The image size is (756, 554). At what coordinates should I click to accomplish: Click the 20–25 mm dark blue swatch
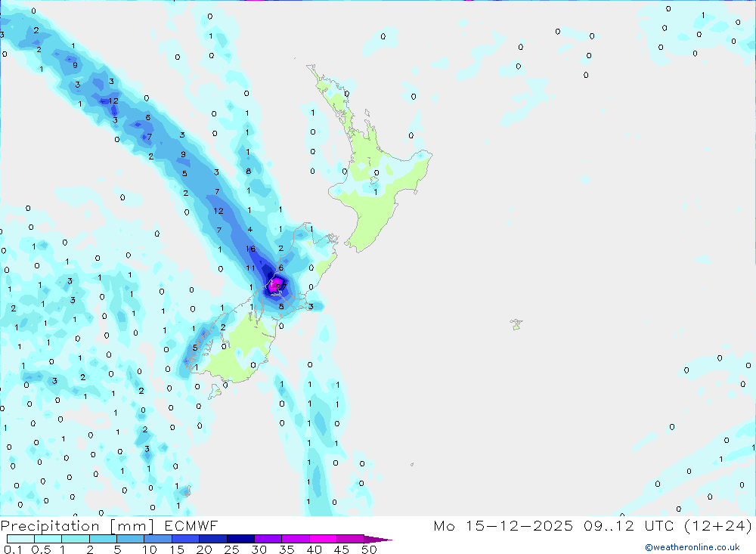[213, 539]
